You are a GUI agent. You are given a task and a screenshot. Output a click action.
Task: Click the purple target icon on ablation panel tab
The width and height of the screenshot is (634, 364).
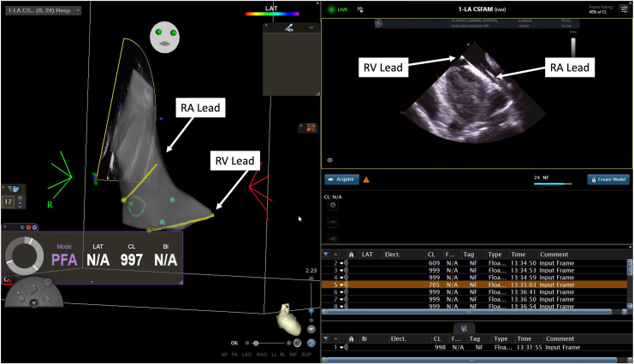coord(34,227)
